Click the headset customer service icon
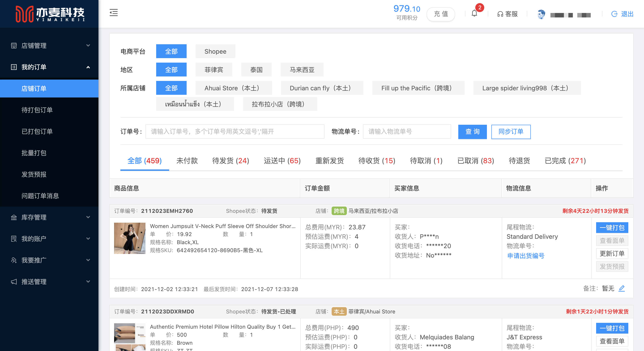 click(x=500, y=14)
